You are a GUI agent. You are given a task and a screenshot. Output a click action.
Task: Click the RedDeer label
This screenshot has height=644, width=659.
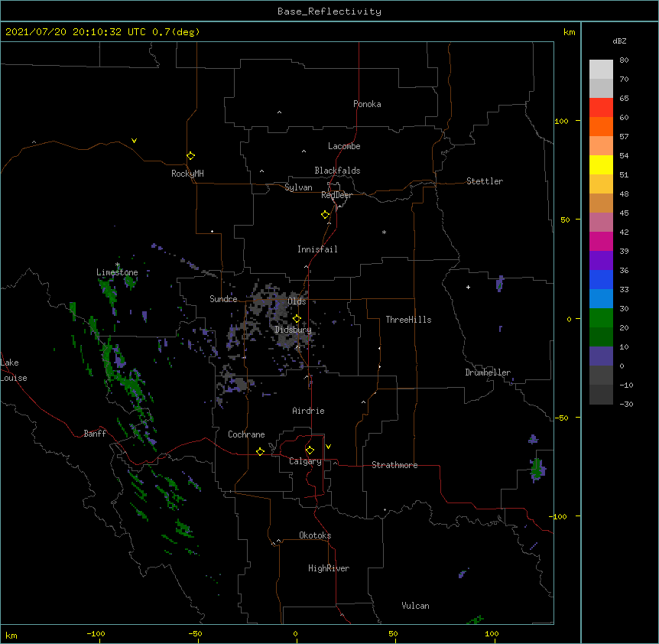pyautogui.click(x=336, y=195)
